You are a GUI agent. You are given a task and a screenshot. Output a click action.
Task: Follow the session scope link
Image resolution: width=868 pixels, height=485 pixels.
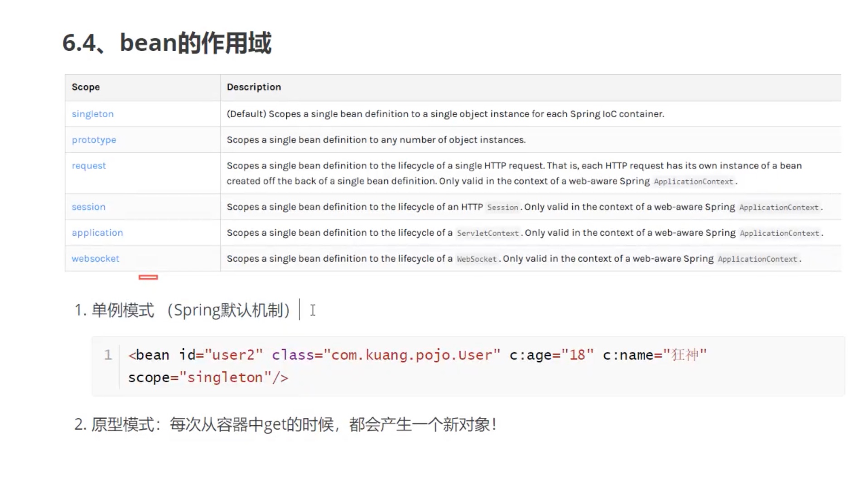(88, 207)
